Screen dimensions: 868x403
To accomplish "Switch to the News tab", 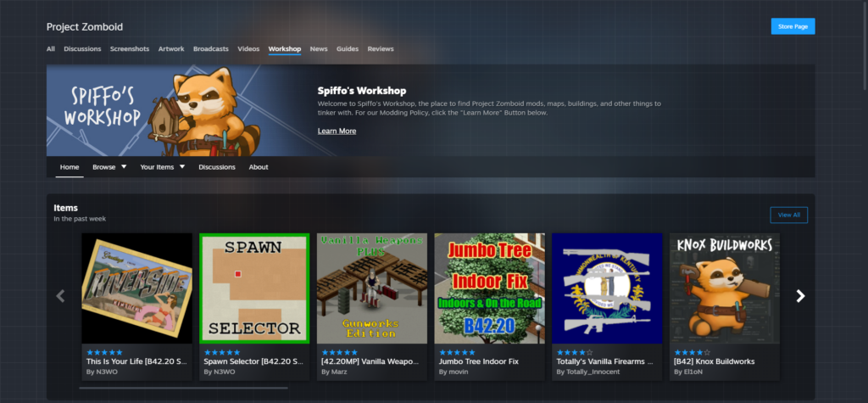I will pyautogui.click(x=319, y=48).
